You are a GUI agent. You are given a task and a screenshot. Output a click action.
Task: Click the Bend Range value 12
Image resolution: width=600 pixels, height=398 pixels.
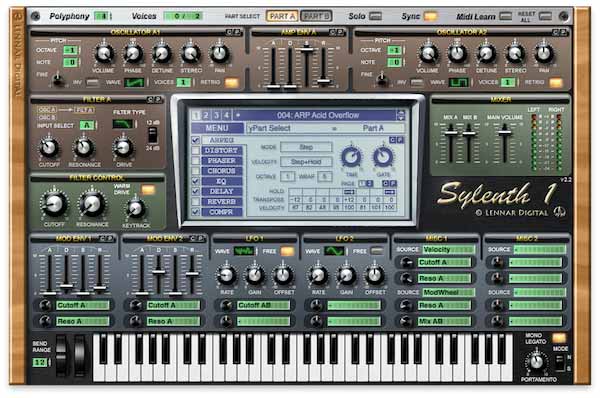[x=39, y=362]
